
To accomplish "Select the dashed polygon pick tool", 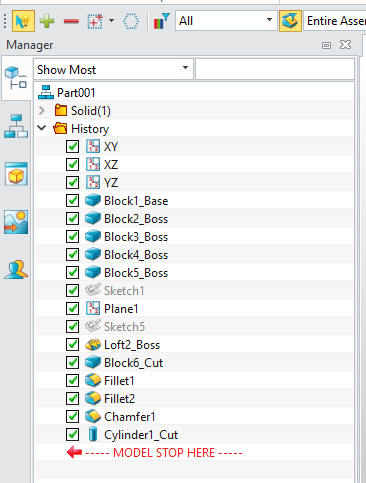I will [131, 22].
